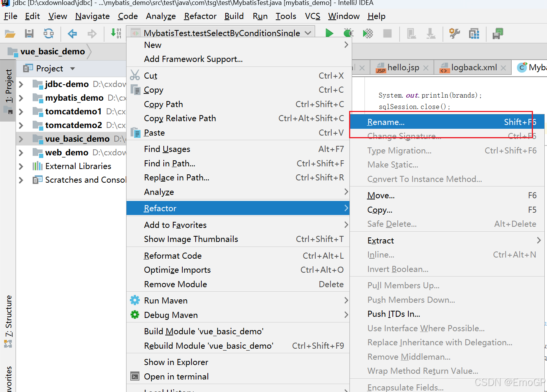This screenshot has width=547, height=392.
Task: Expand Scratches and Consoles node
Action: pyautogui.click(x=21, y=180)
